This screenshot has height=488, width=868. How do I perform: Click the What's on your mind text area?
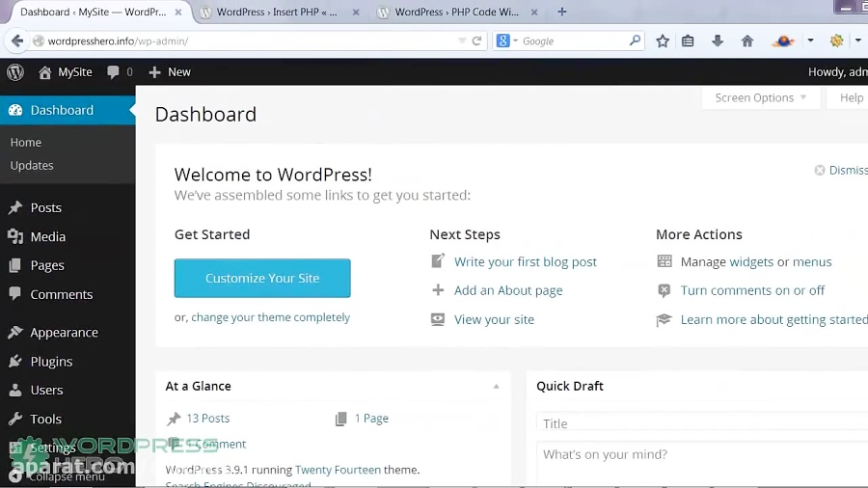click(x=702, y=464)
